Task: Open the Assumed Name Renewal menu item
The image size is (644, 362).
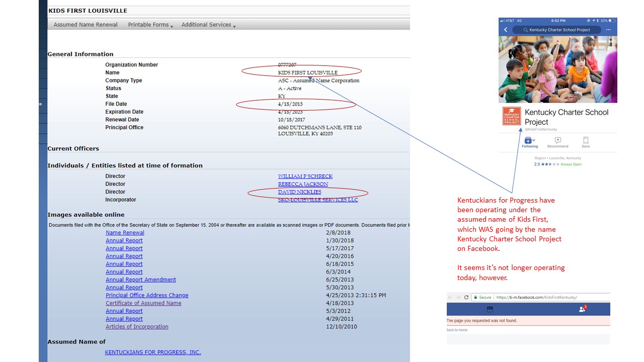Action: click(x=86, y=25)
